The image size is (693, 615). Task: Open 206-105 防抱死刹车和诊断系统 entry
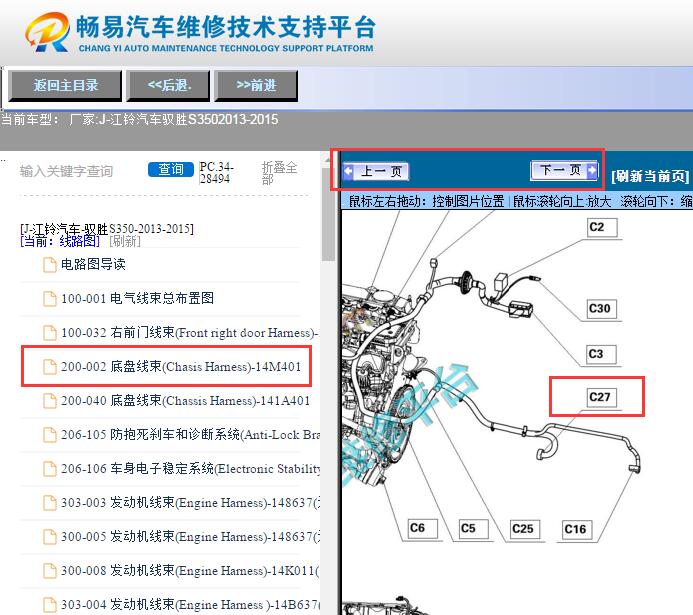click(x=190, y=434)
